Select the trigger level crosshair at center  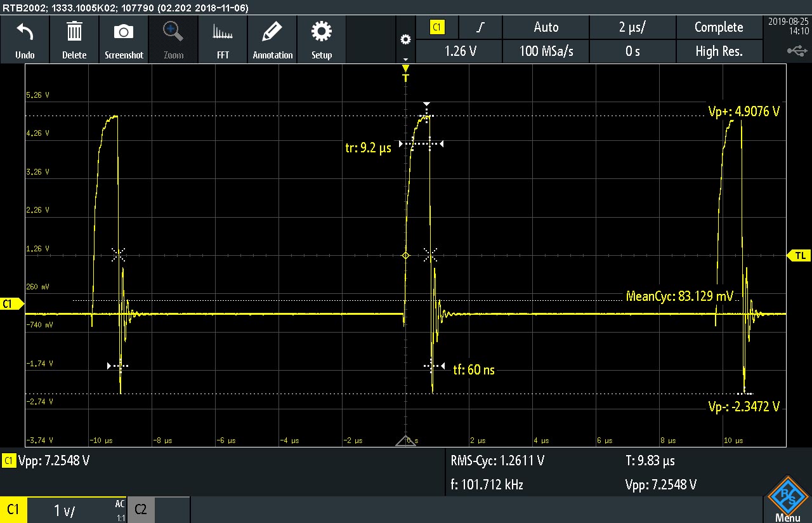pos(406,256)
